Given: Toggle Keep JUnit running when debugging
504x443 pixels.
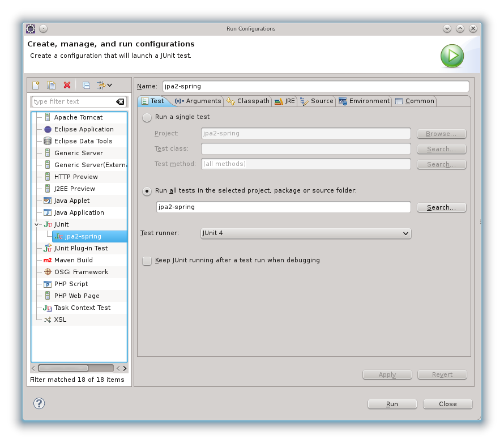Looking at the screenshot, I should pos(147,261).
